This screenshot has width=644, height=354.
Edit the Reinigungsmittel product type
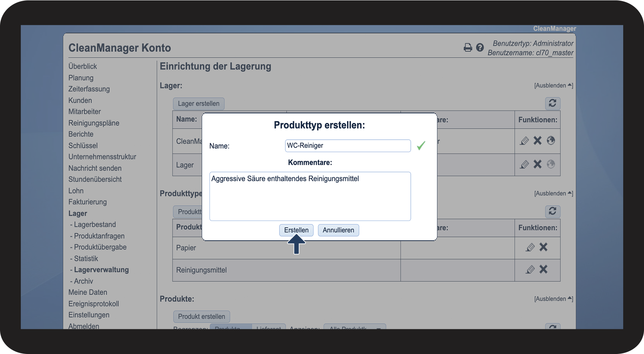530,270
